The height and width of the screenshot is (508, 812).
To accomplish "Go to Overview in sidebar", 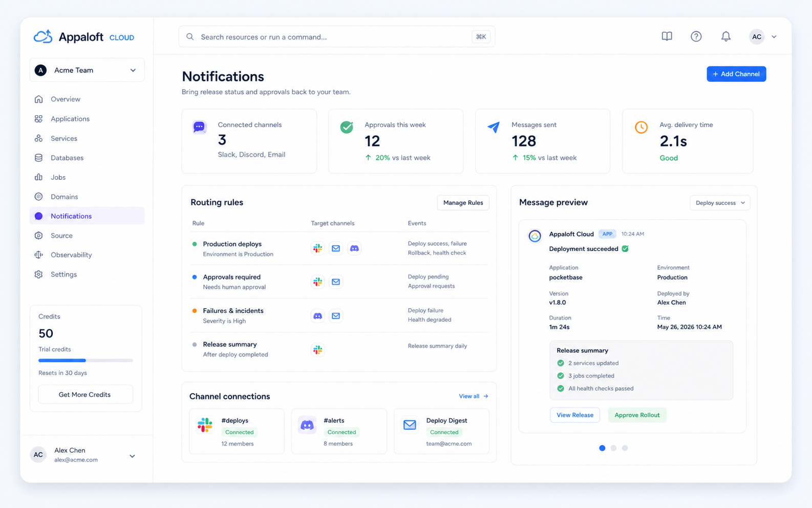I will pyautogui.click(x=87, y=99).
